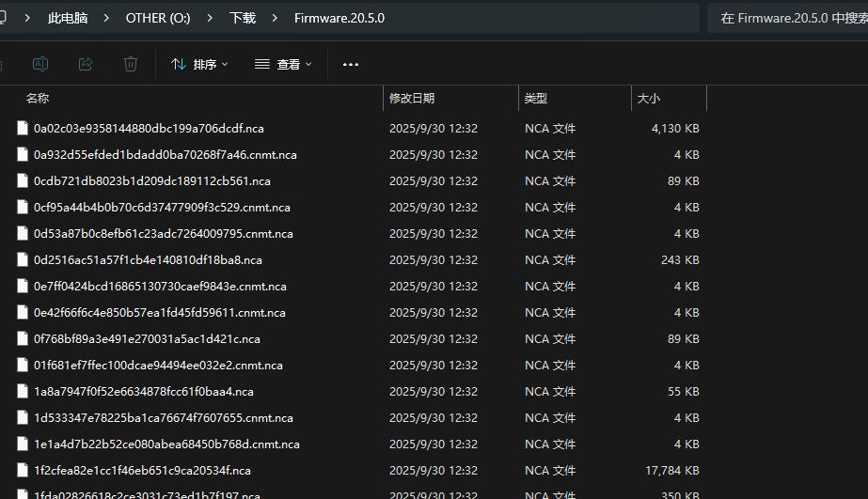Open the three-dot more options menu

point(351,64)
